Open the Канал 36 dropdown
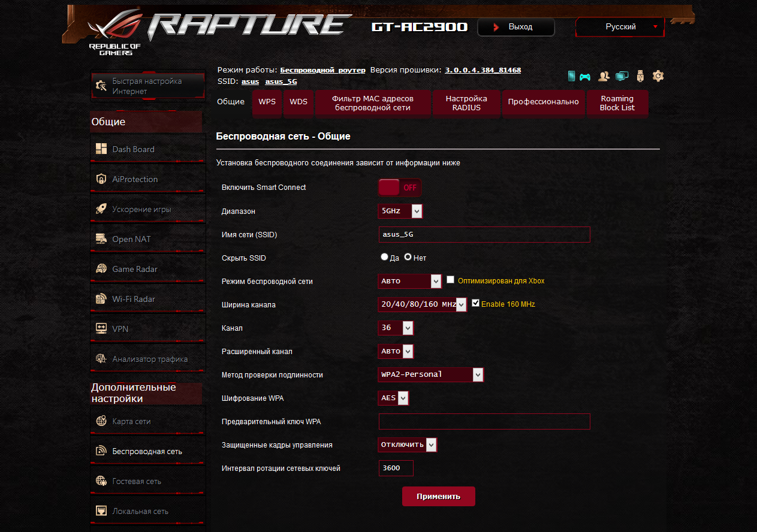Screen dimensions: 757x532 396,328
